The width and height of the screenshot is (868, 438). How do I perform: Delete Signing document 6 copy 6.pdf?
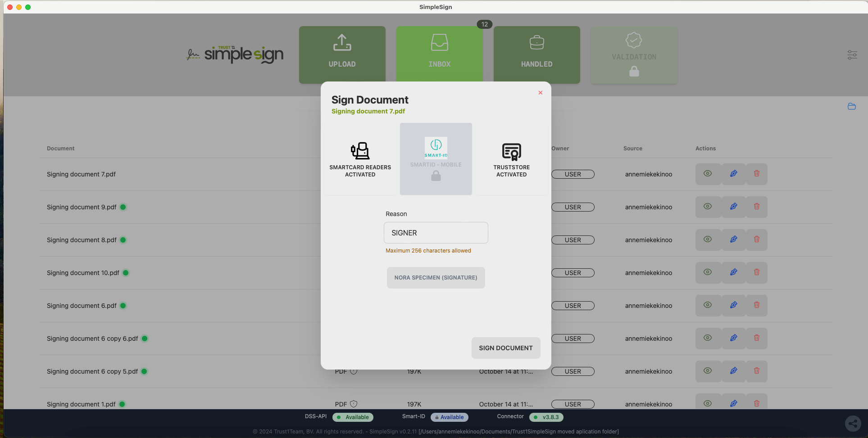click(757, 338)
